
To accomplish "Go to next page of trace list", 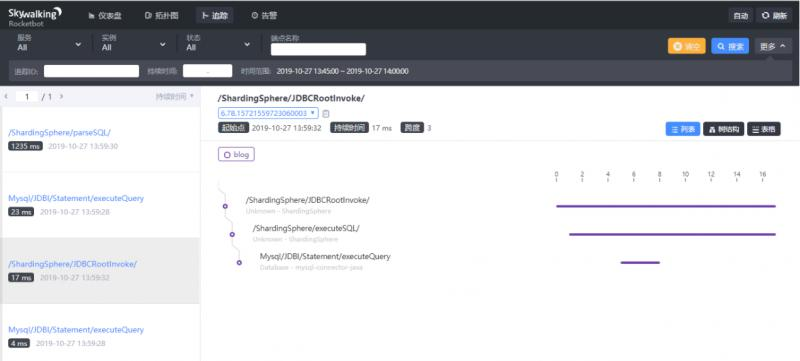I will click(61, 96).
